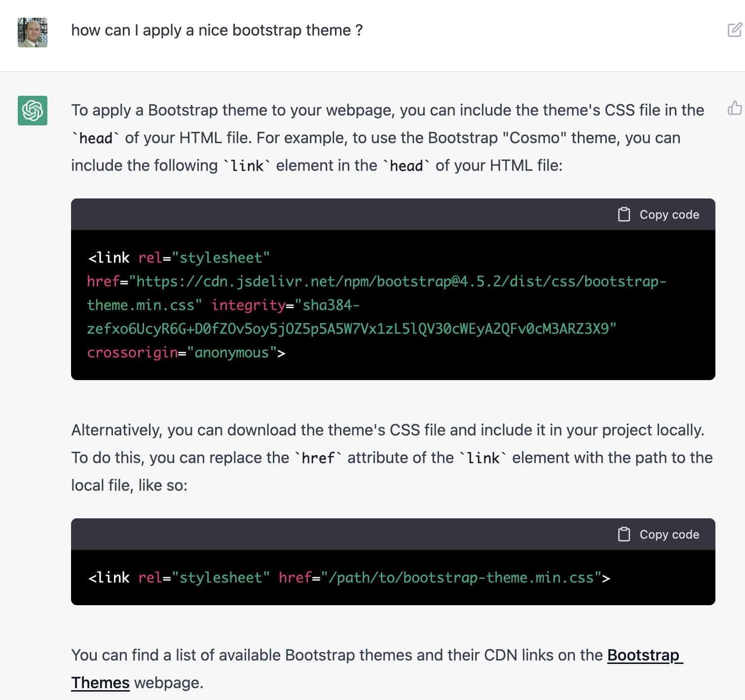745x700 pixels.
Task: Click the header bar of first code block
Action: [x=345, y=215]
